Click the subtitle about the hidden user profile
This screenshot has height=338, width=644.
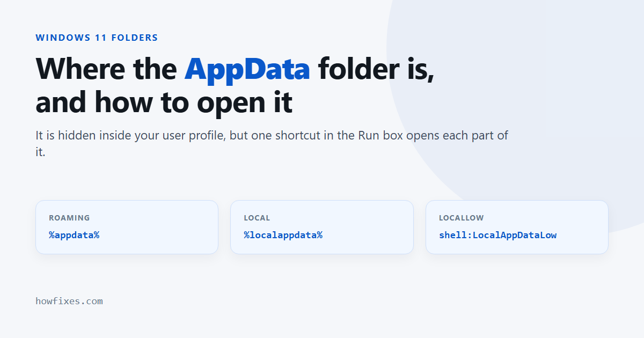click(272, 143)
